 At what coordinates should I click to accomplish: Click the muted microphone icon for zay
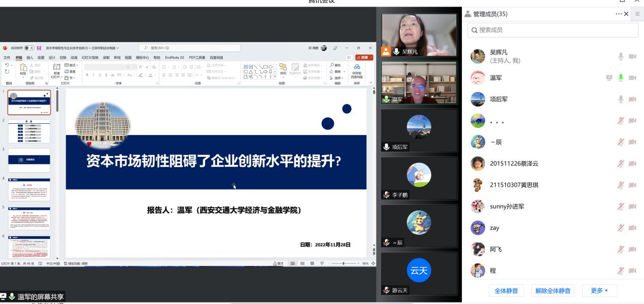coord(620,228)
